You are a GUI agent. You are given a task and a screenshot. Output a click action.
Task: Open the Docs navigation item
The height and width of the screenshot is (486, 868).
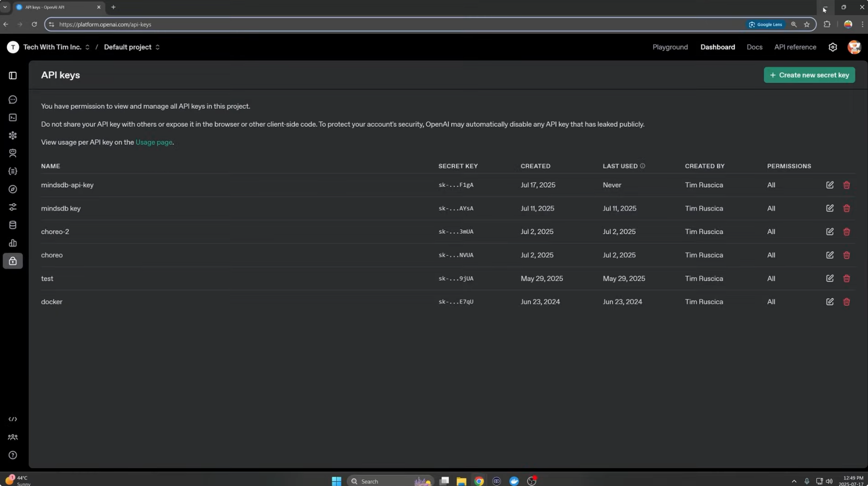tap(754, 47)
